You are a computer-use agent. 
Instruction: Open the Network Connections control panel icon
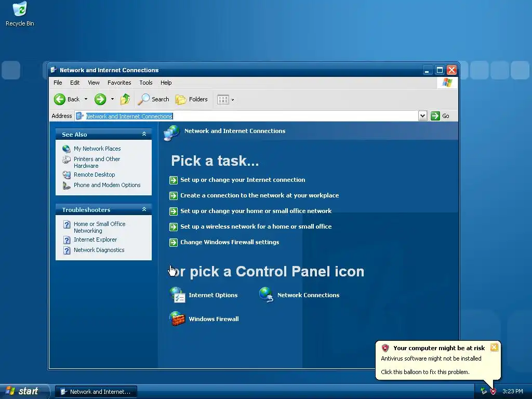pyautogui.click(x=266, y=295)
